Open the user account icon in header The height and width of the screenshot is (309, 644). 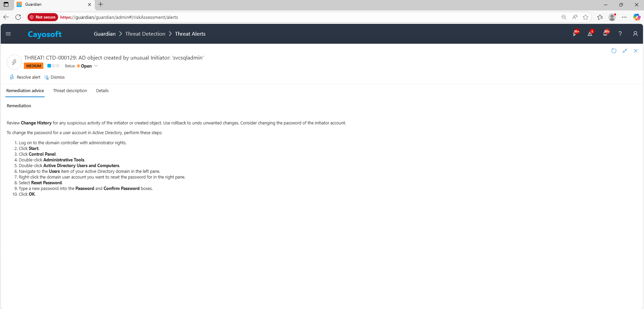coord(635,34)
